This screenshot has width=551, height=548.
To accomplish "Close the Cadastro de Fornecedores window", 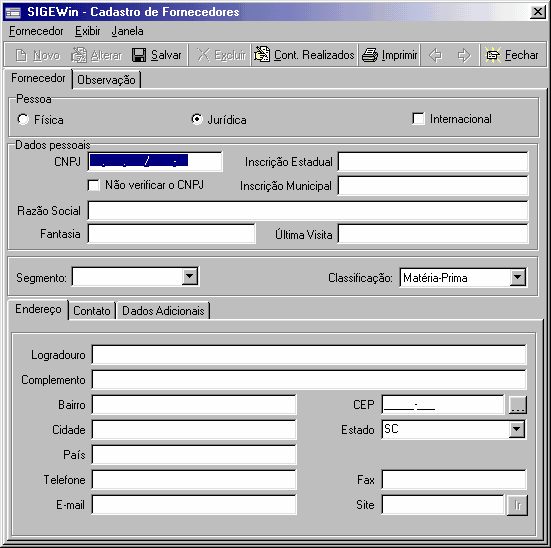I will click(x=538, y=12).
